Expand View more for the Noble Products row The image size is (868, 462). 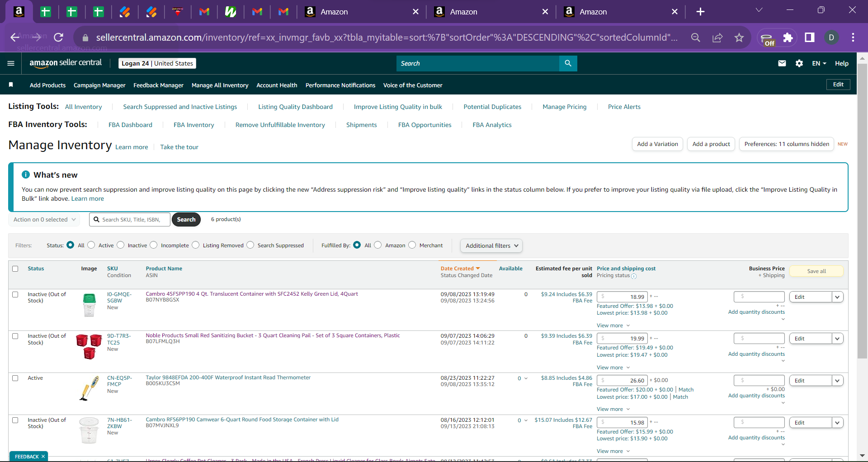tap(613, 368)
